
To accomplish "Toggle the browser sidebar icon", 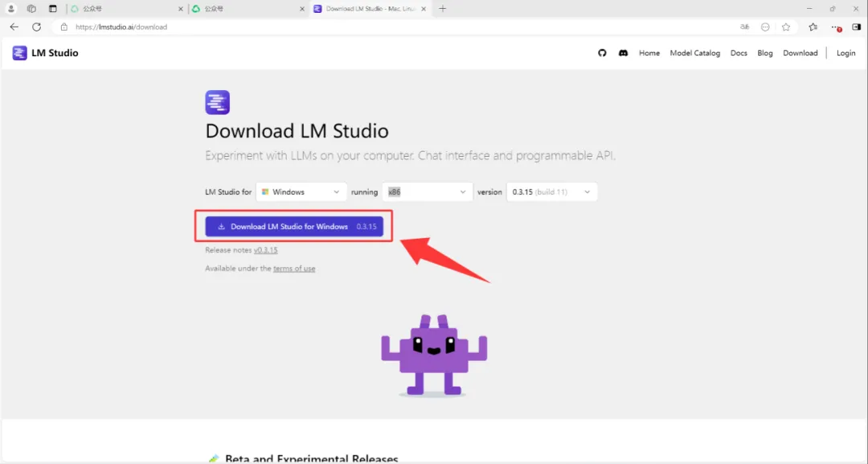I will point(857,27).
